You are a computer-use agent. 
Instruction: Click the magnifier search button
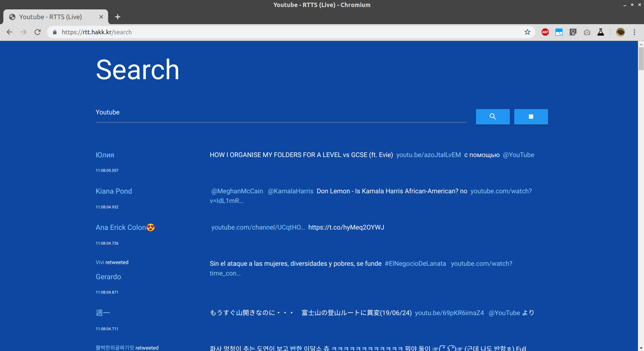(493, 117)
